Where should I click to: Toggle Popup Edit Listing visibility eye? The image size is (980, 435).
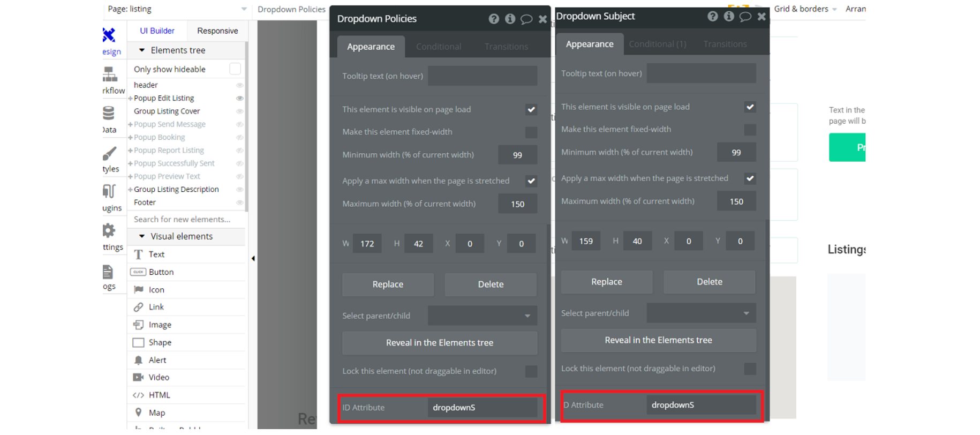240,99
